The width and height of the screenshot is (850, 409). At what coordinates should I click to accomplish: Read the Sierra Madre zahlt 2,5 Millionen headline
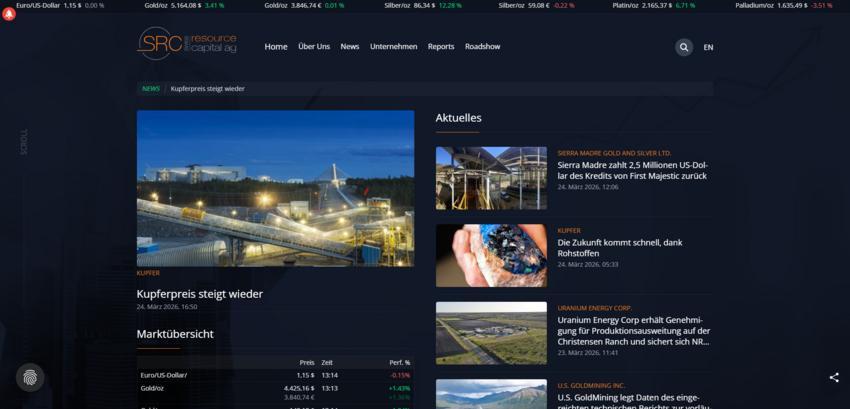click(632, 170)
